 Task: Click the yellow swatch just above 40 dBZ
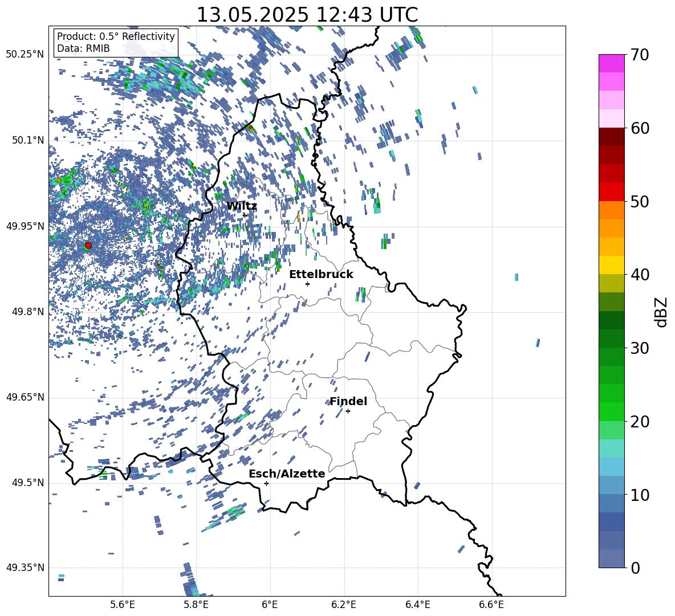click(x=612, y=265)
